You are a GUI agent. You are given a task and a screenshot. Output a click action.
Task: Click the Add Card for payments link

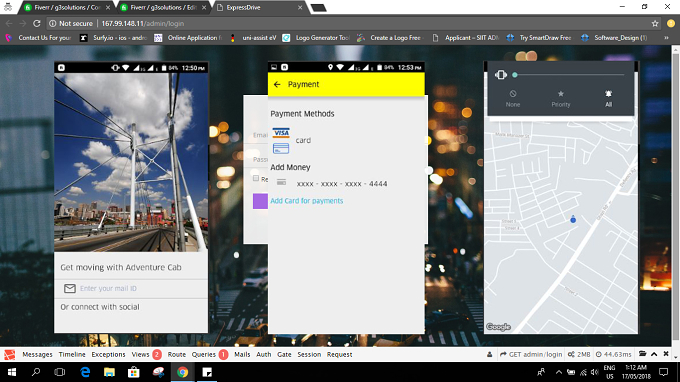(307, 201)
